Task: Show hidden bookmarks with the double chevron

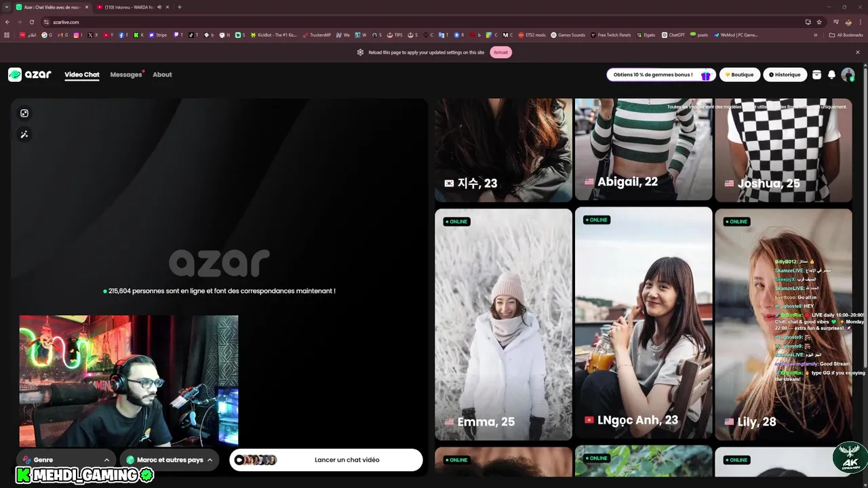Action: (816, 35)
